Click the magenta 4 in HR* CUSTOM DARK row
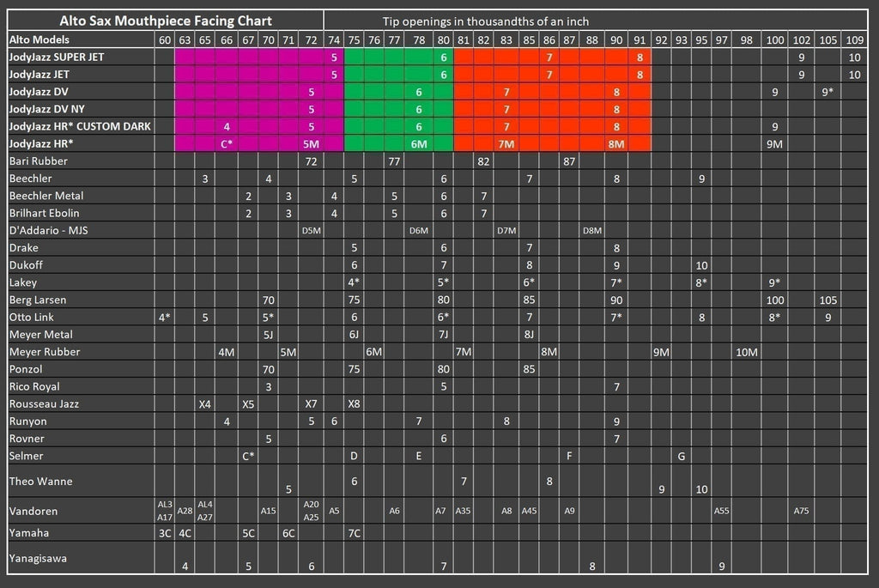 click(226, 126)
